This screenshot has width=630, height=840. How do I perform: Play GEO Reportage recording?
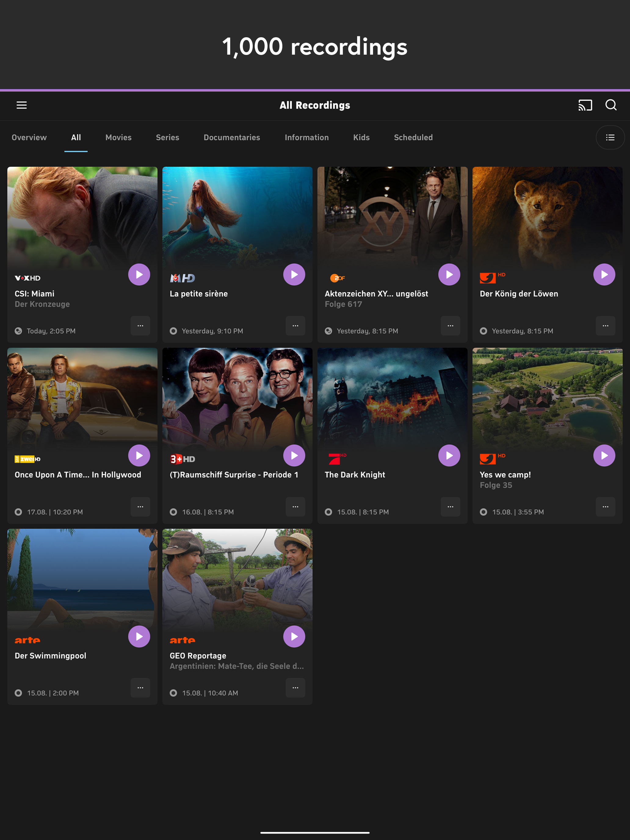click(294, 636)
